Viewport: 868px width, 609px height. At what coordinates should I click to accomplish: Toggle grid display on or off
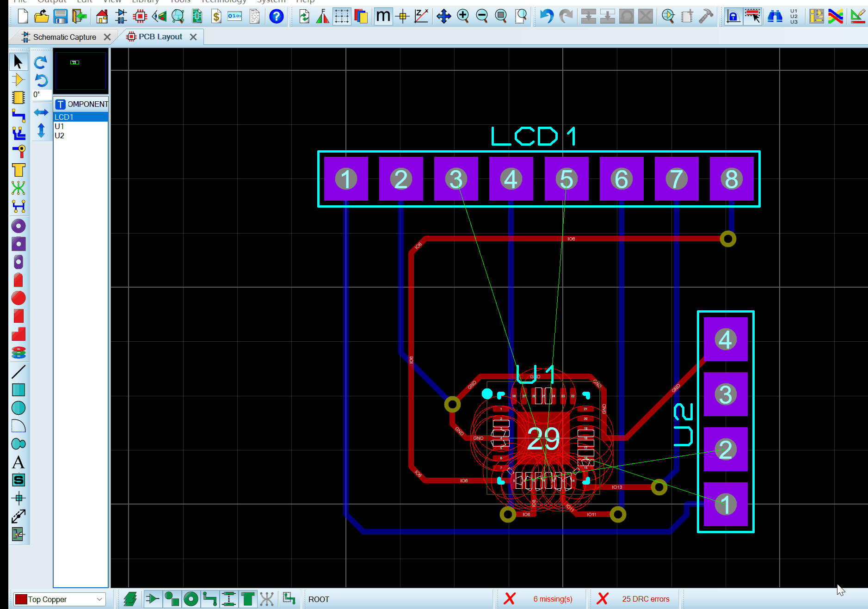coord(342,16)
